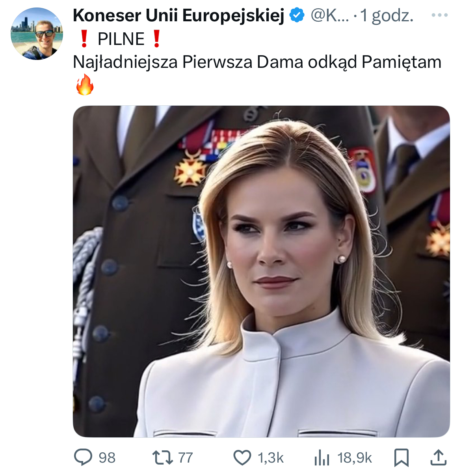461x476 pixels.
Task: Open the author's profile avatar
Action: [x=37, y=34]
